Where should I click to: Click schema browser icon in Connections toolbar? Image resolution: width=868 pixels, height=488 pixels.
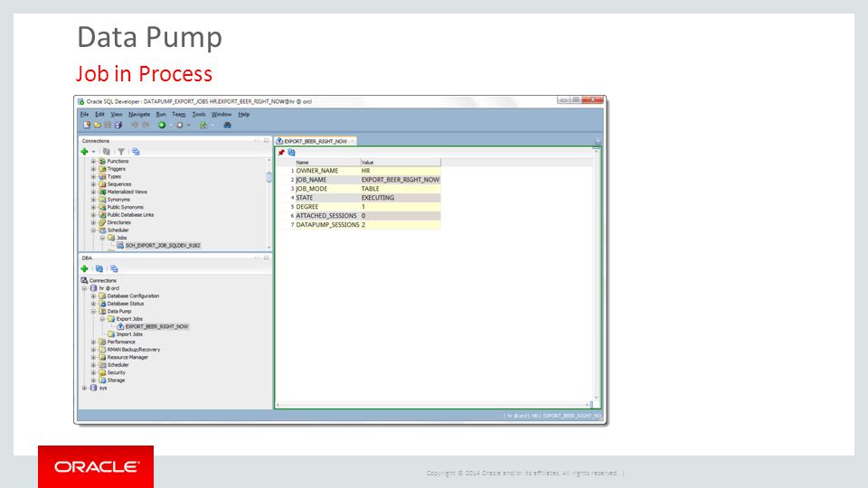pos(136,152)
